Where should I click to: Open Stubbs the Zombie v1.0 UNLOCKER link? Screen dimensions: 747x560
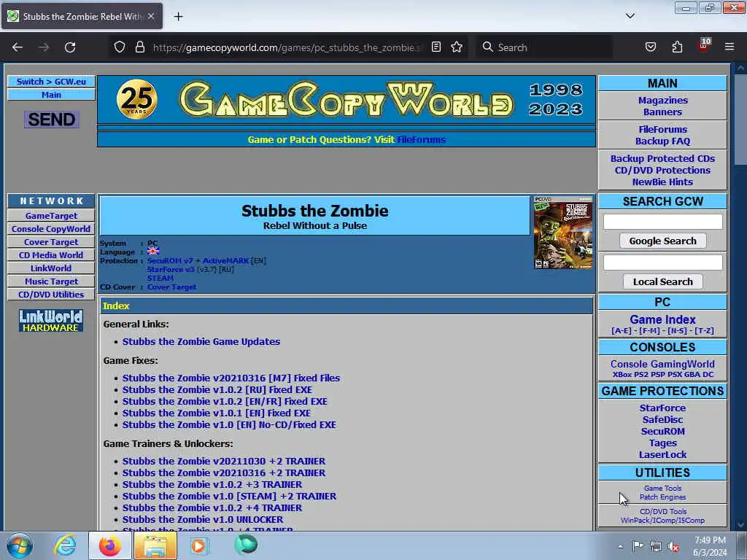tap(203, 519)
